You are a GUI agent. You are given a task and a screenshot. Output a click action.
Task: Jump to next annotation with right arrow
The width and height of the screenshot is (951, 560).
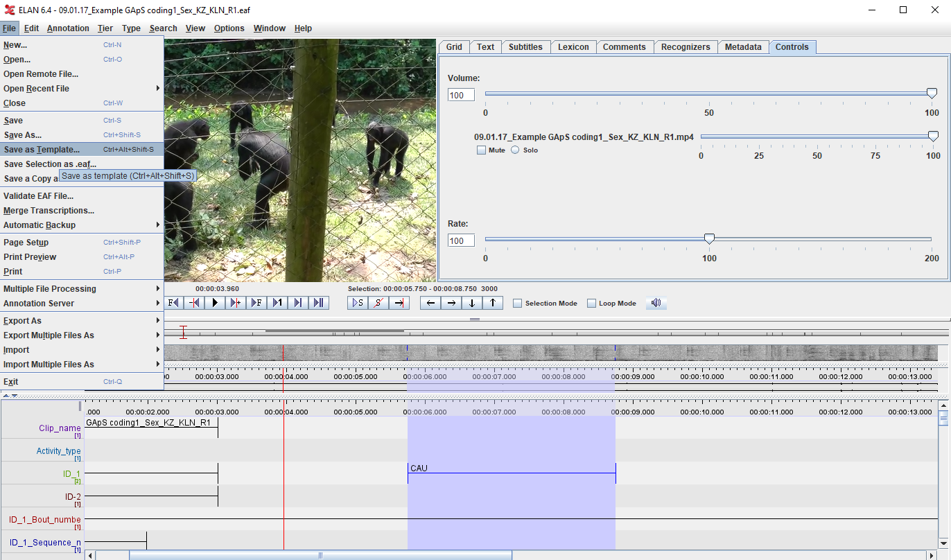451,303
